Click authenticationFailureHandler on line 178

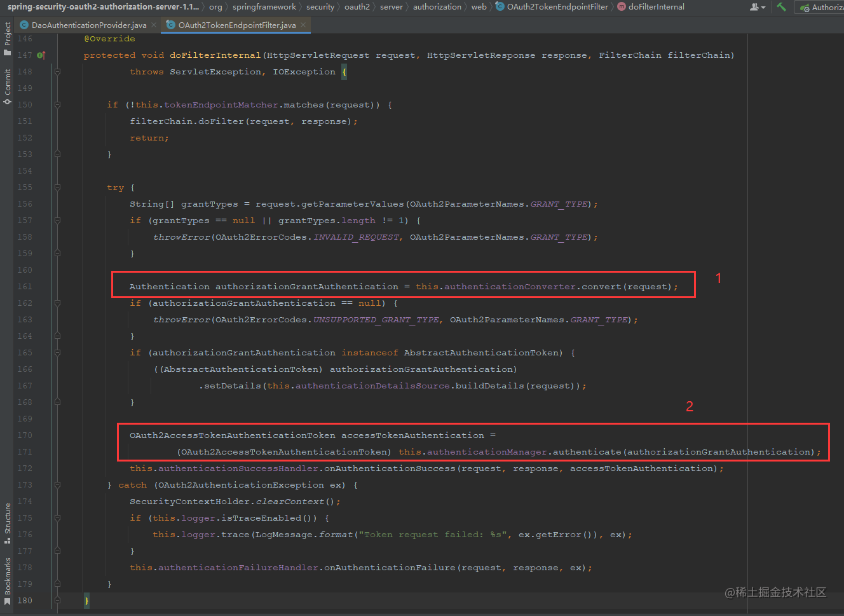[x=238, y=568]
